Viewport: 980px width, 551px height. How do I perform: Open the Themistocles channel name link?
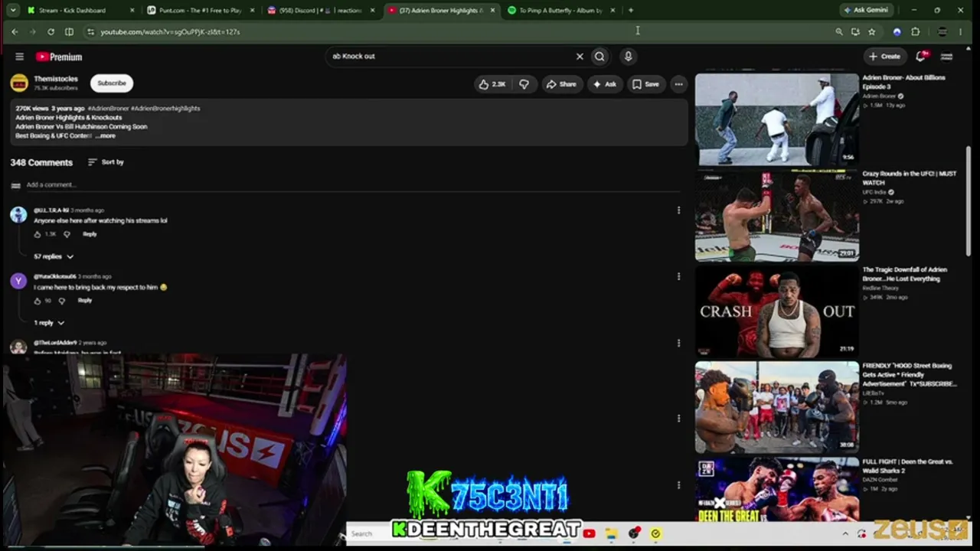56,79
